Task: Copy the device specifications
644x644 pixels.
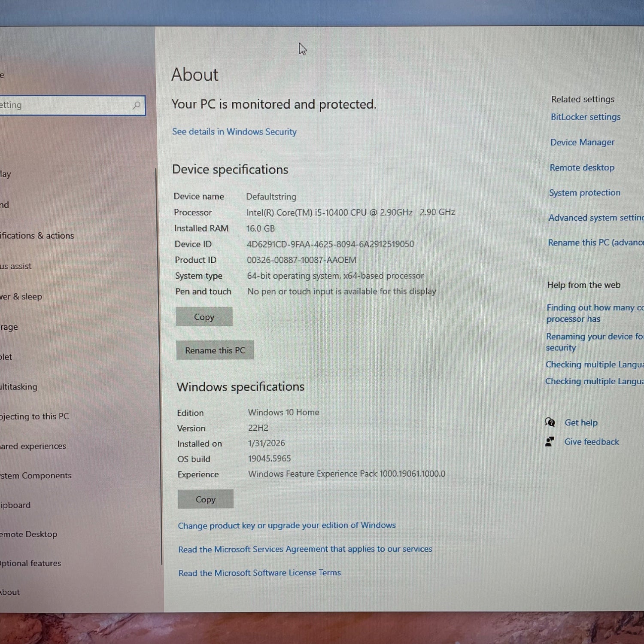Action: 204,317
